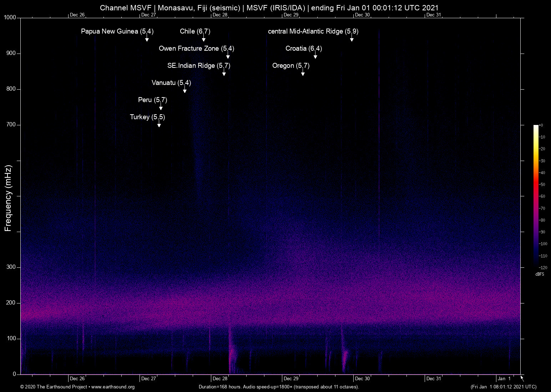Click the Croatia (6.4) event label
Screen dimensions: 551x392
(303, 49)
